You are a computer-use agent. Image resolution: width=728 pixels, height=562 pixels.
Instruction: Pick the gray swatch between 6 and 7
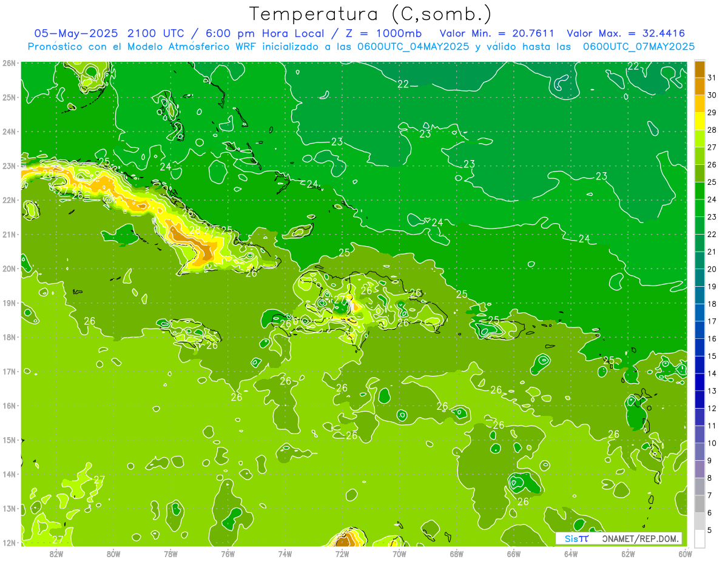(x=700, y=503)
